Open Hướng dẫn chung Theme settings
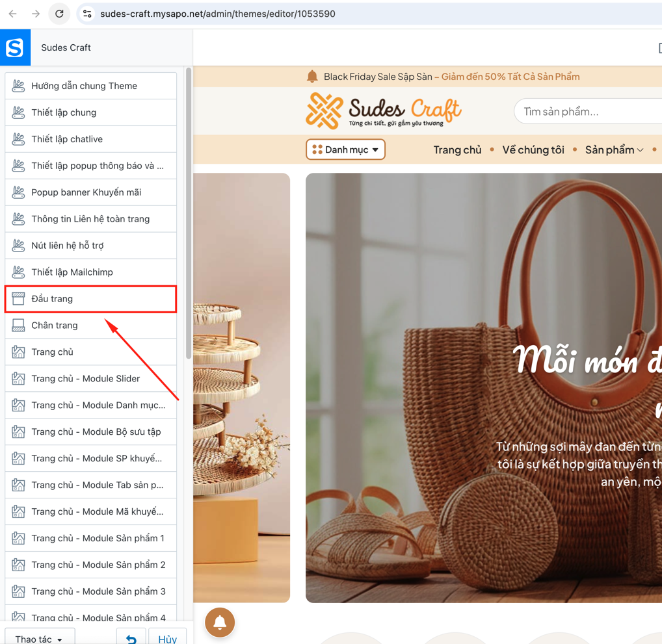 [x=91, y=86]
